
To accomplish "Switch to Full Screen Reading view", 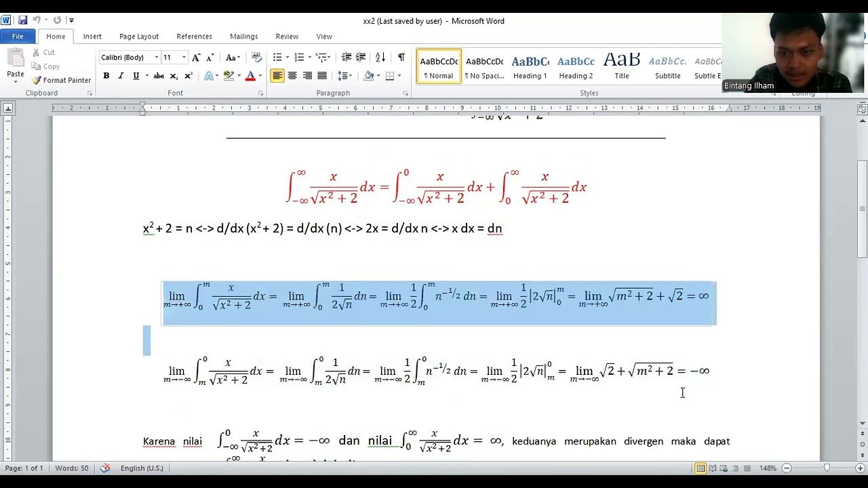I will point(712,468).
